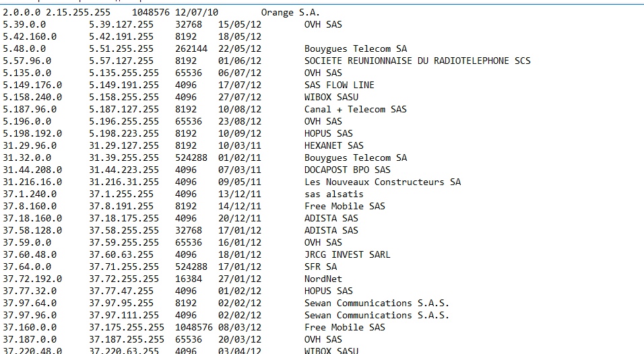Select start address 37.64.0.0
Viewport: 644px width, 354px height.
point(27,267)
